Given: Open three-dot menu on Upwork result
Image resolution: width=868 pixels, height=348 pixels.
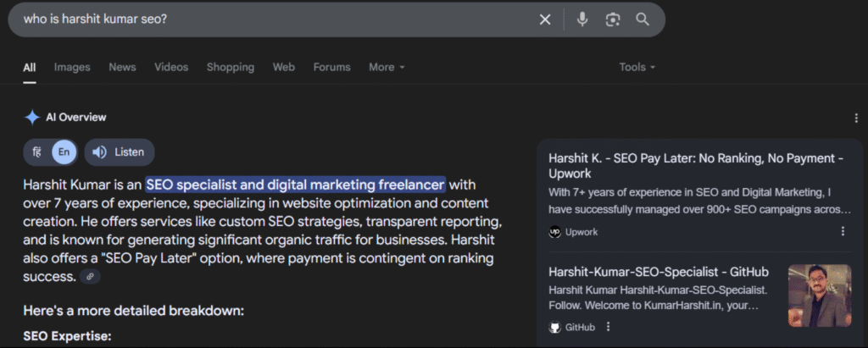Looking at the screenshot, I should (x=843, y=231).
